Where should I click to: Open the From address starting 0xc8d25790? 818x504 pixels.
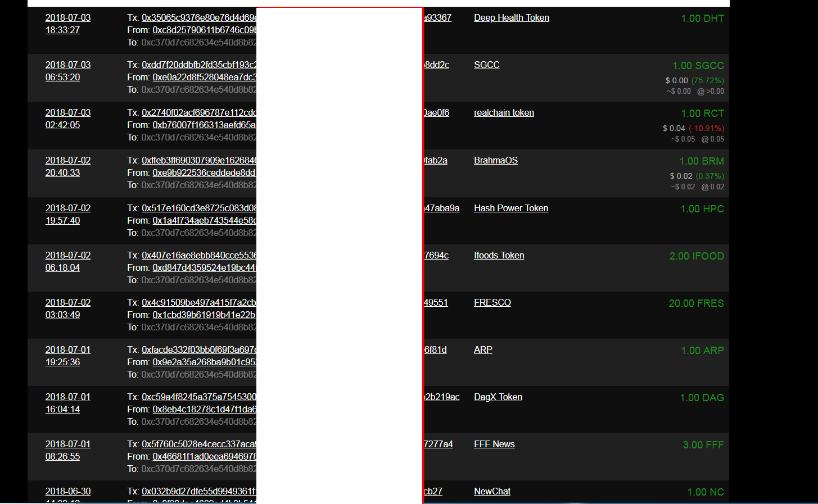click(x=205, y=30)
